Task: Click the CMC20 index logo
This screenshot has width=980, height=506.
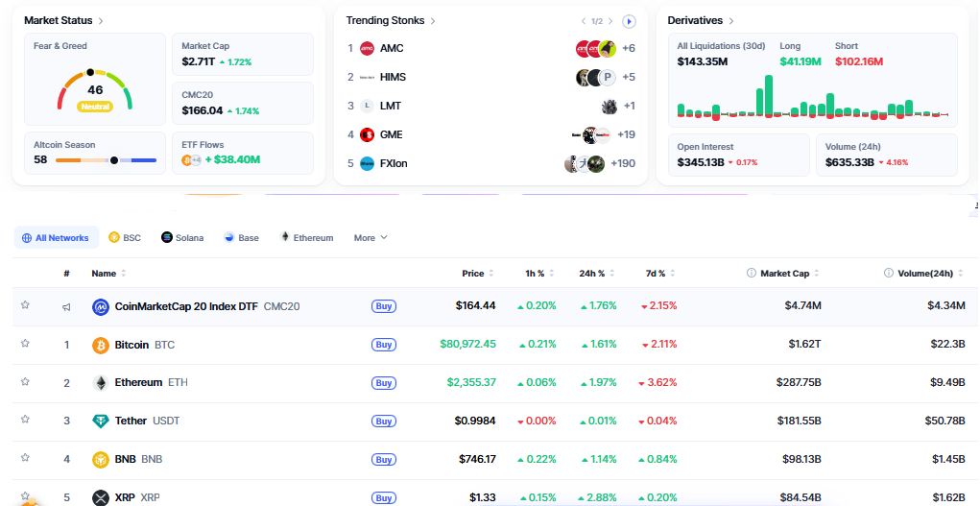Action: tap(101, 306)
